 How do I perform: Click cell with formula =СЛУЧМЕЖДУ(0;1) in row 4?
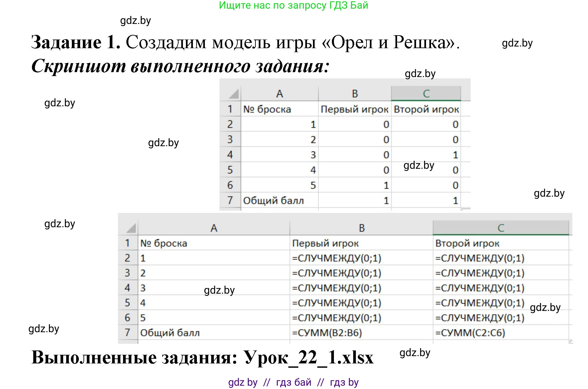tap(337, 288)
